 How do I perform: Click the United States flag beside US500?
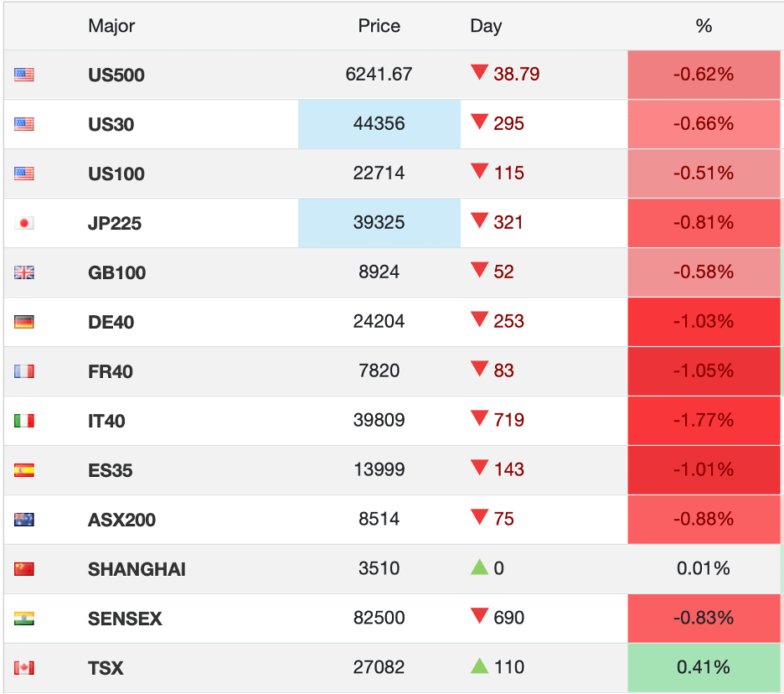coord(24,75)
